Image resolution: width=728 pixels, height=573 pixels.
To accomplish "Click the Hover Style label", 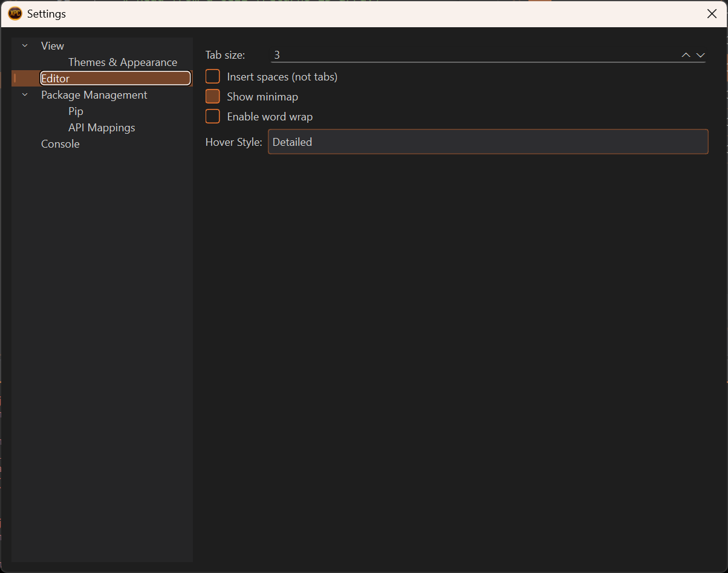I will point(233,142).
